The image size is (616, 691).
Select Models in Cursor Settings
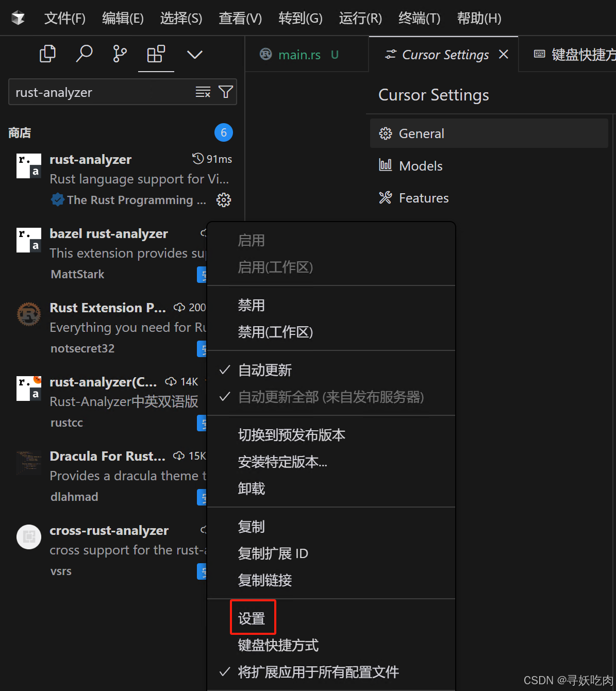[x=489, y=166]
